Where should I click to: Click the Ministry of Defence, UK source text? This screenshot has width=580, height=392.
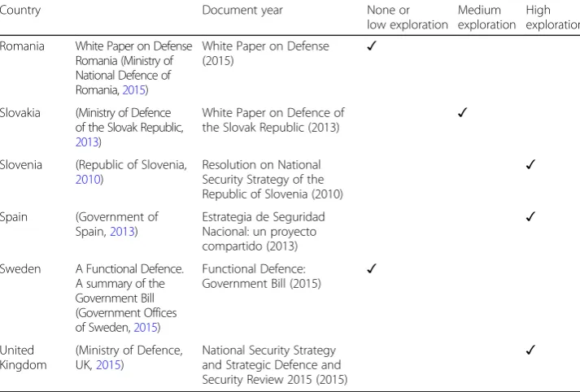coord(129,358)
